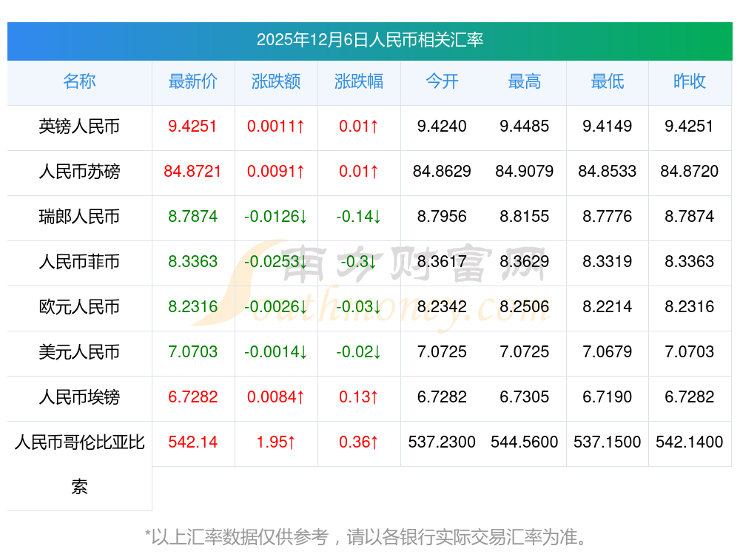Viewport: 740px width, 560px height.
Task: Select the 最低 column header
Action: point(608,81)
